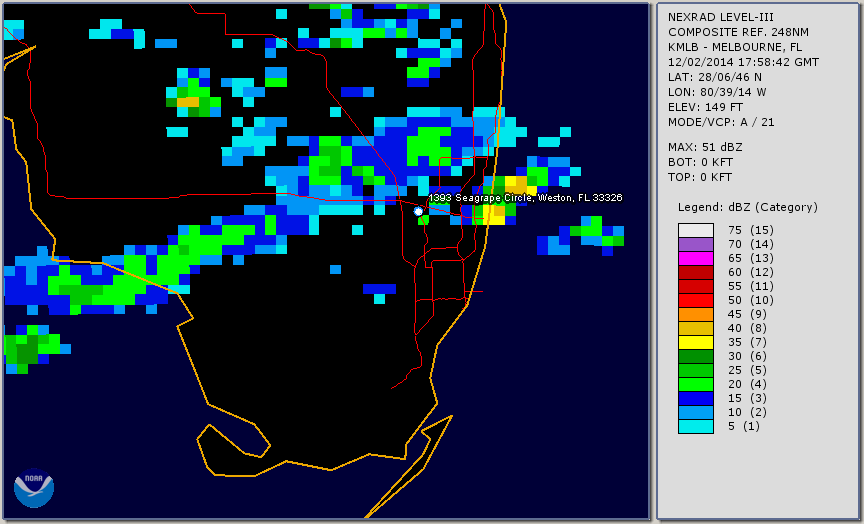Viewport: 864px width, 524px height.
Task: Click the NEXRAD LEVEL-III title text
Action: (721, 17)
